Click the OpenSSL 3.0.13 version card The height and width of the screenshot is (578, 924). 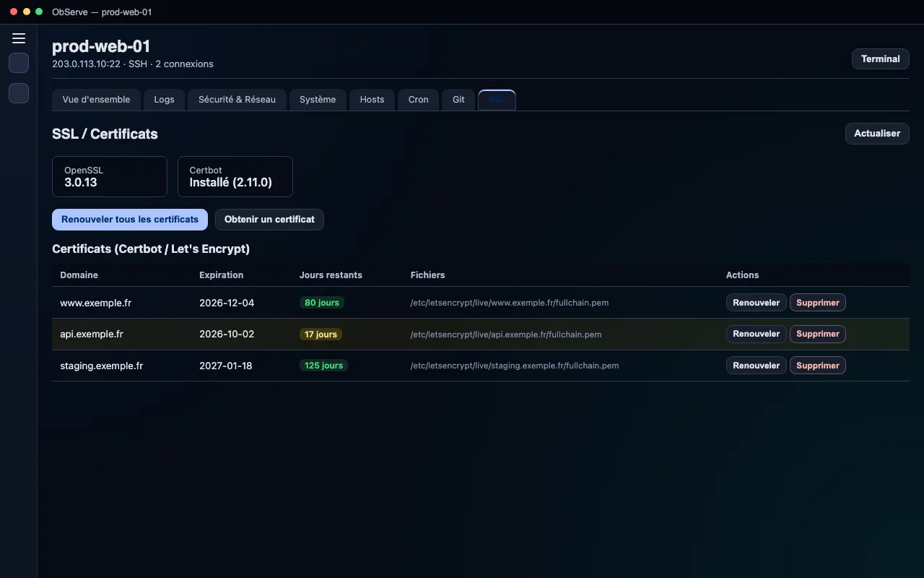(x=110, y=176)
